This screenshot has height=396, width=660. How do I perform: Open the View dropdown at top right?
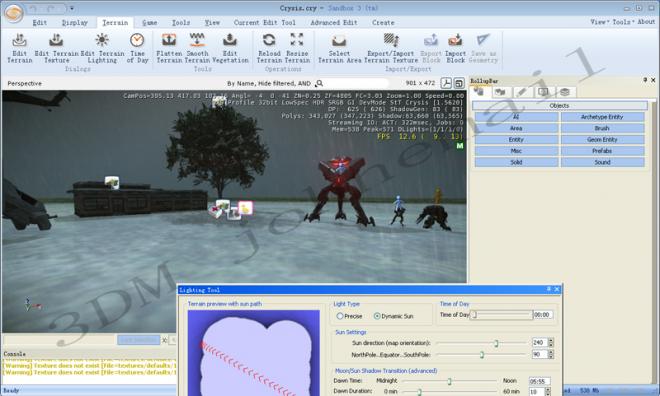coord(599,22)
